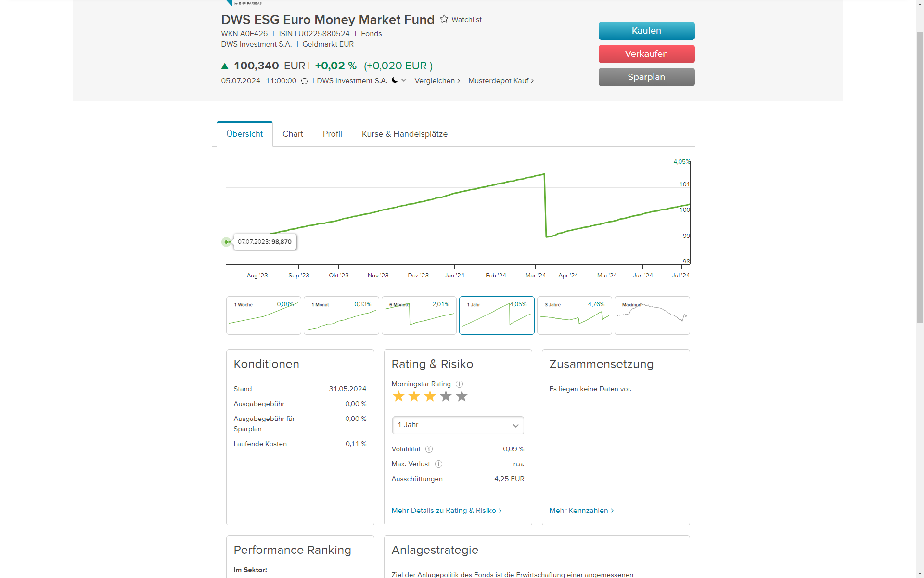The image size is (924, 578).
Task: Select the 3 Jahre chart thumbnail
Action: click(x=574, y=315)
